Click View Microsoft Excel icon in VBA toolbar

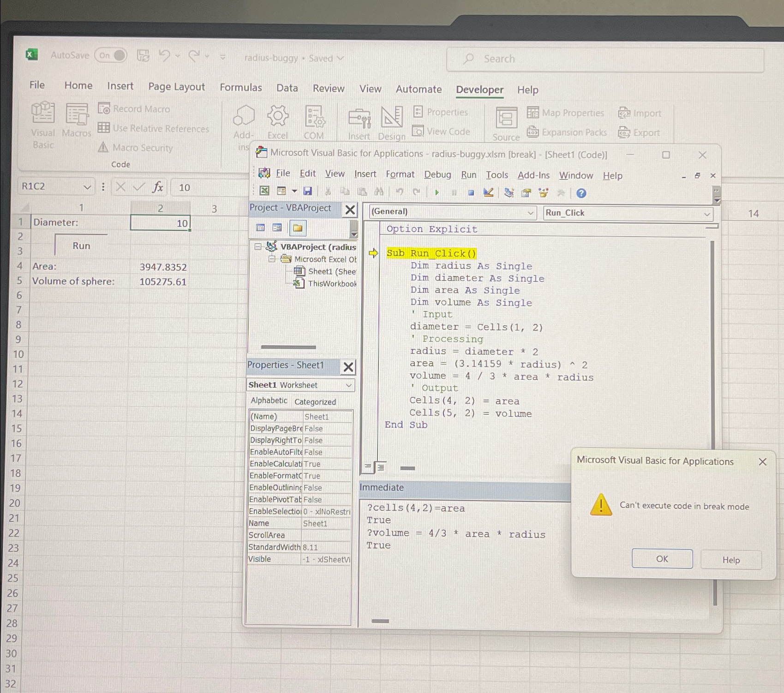coord(264,191)
